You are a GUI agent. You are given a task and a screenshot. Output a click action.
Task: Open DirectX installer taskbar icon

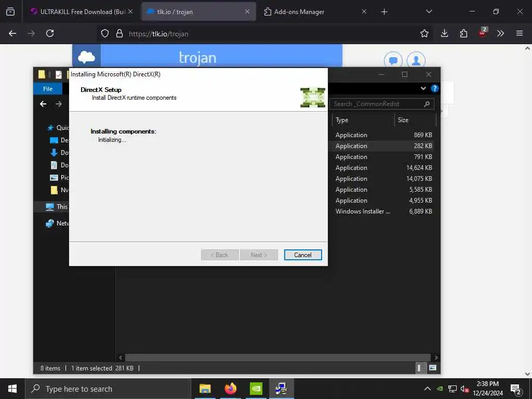coord(281,389)
